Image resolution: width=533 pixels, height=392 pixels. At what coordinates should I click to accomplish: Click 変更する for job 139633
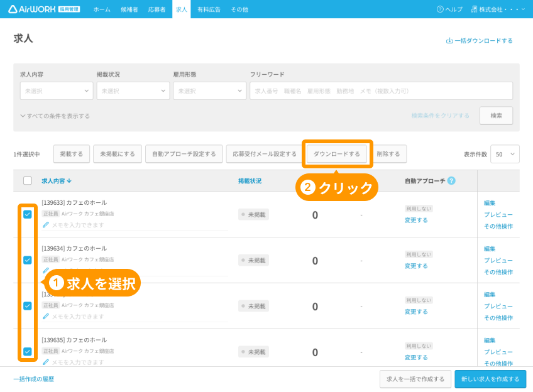(x=416, y=220)
